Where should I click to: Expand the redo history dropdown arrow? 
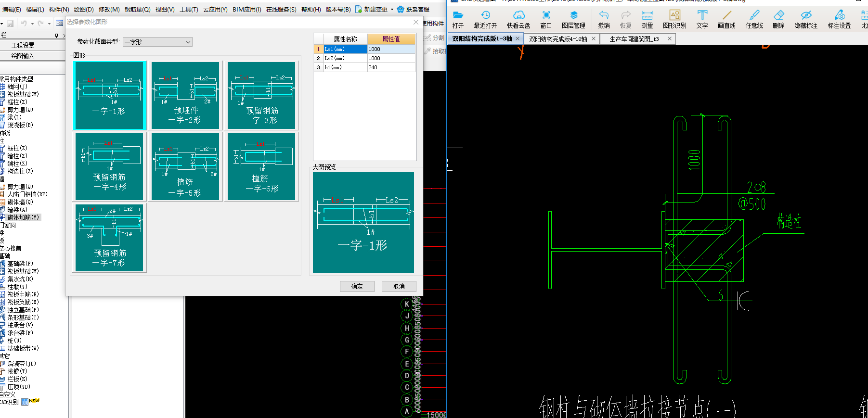(49, 23)
